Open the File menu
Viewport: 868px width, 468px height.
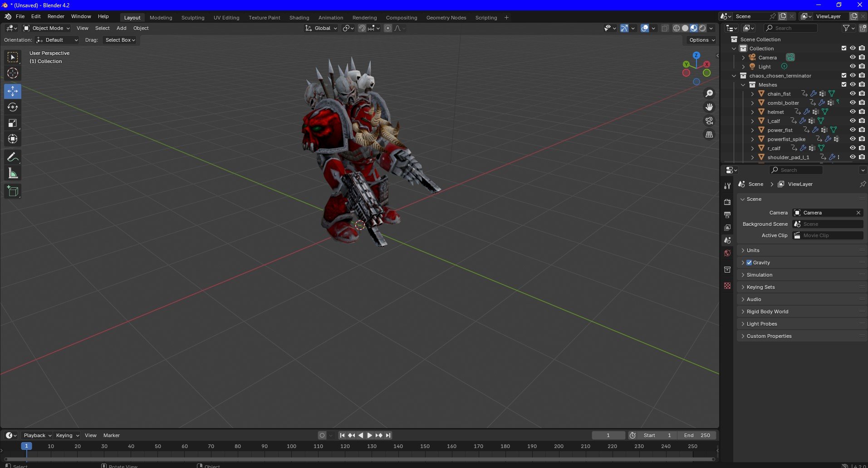point(20,16)
